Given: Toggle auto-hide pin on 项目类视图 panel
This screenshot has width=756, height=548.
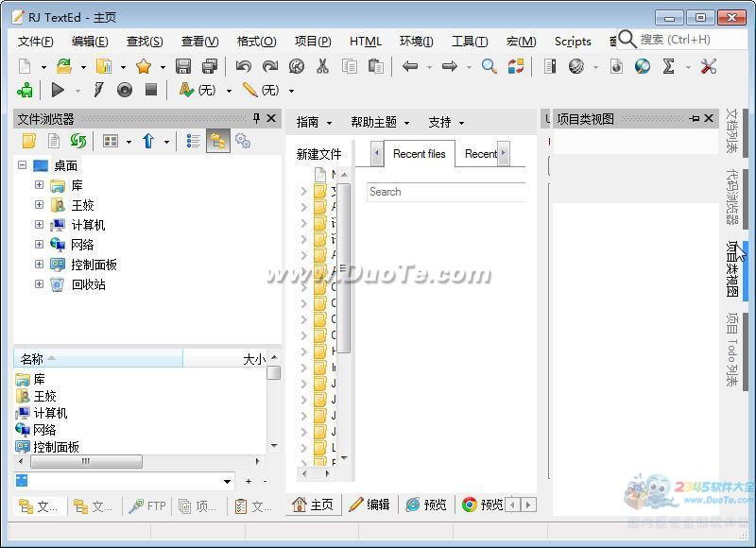Looking at the screenshot, I should pyautogui.click(x=695, y=118).
